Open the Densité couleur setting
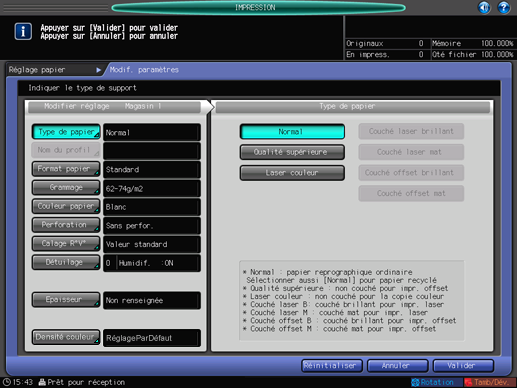This screenshot has height=388, width=517. pyautogui.click(x=66, y=337)
